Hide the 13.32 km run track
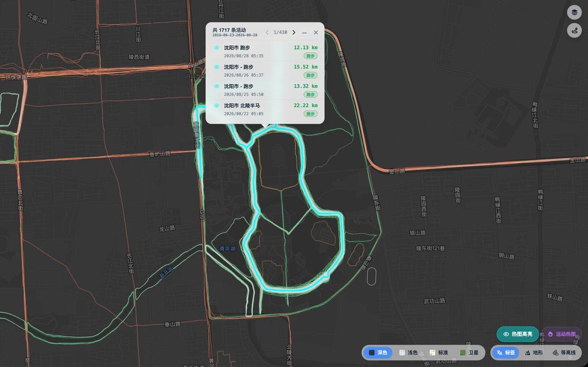588x367 pixels. point(216,86)
